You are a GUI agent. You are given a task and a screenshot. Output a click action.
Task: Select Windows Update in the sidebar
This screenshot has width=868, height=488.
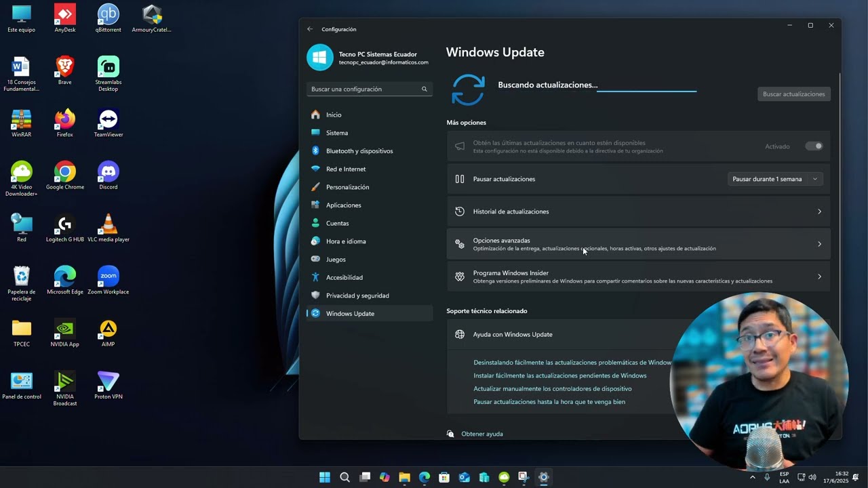pyautogui.click(x=370, y=313)
